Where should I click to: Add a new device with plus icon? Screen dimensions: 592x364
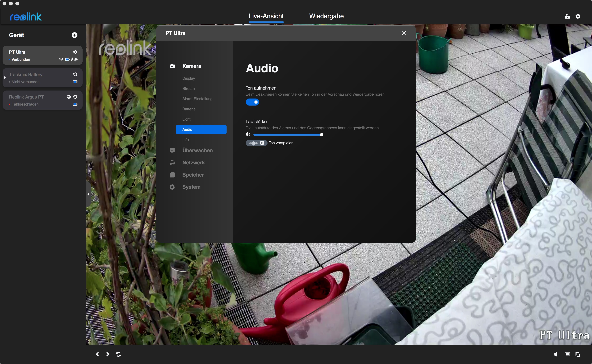coord(74,35)
